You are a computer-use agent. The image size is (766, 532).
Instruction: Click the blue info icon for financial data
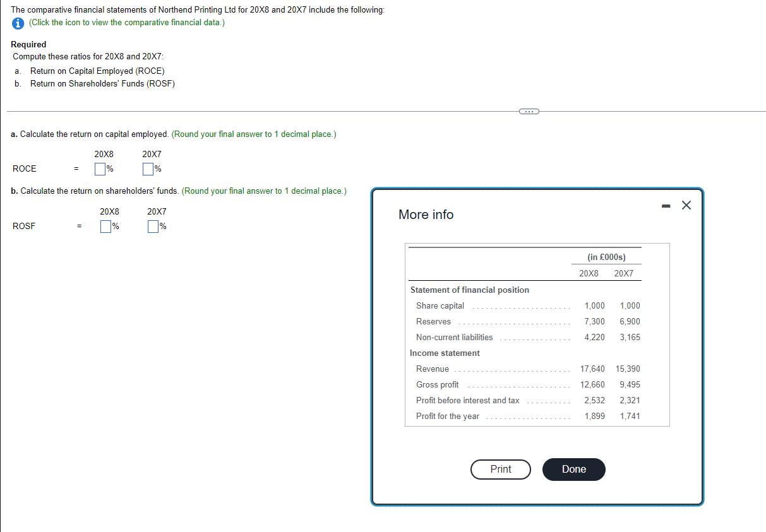(x=19, y=23)
